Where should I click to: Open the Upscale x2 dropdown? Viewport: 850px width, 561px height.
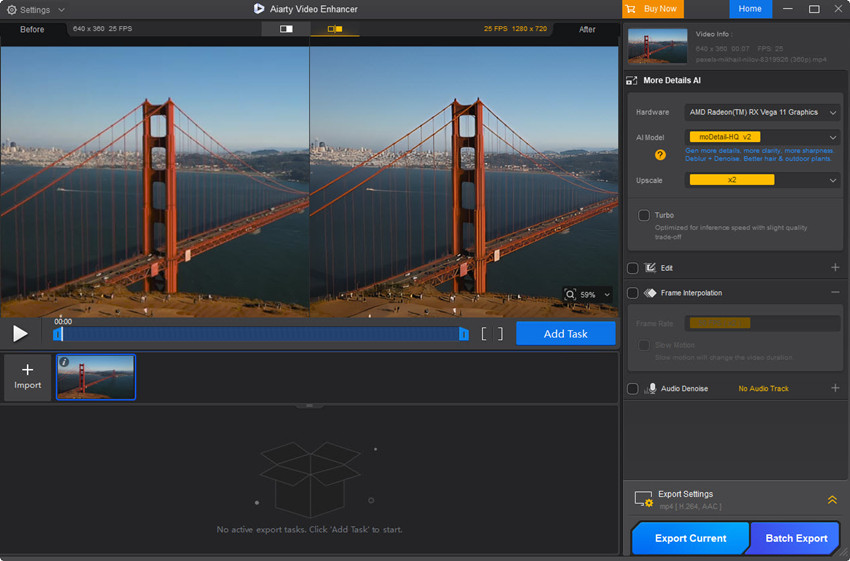tap(762, 180)
